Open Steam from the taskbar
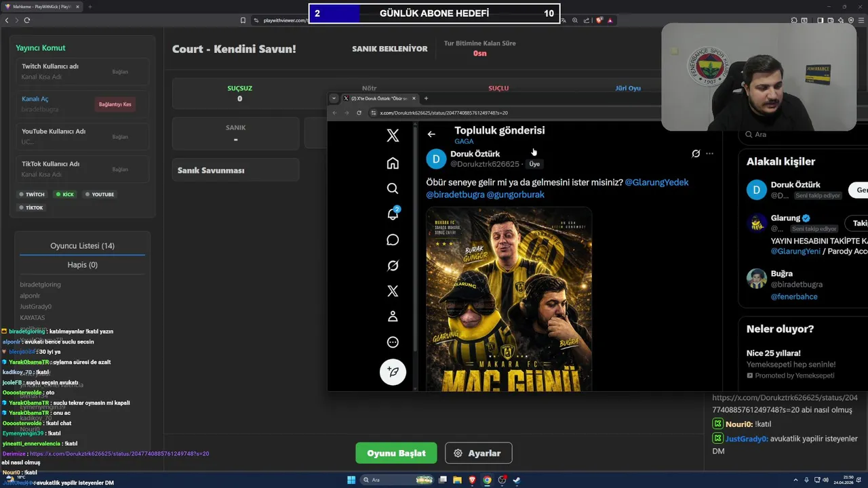 pos(516,480)
